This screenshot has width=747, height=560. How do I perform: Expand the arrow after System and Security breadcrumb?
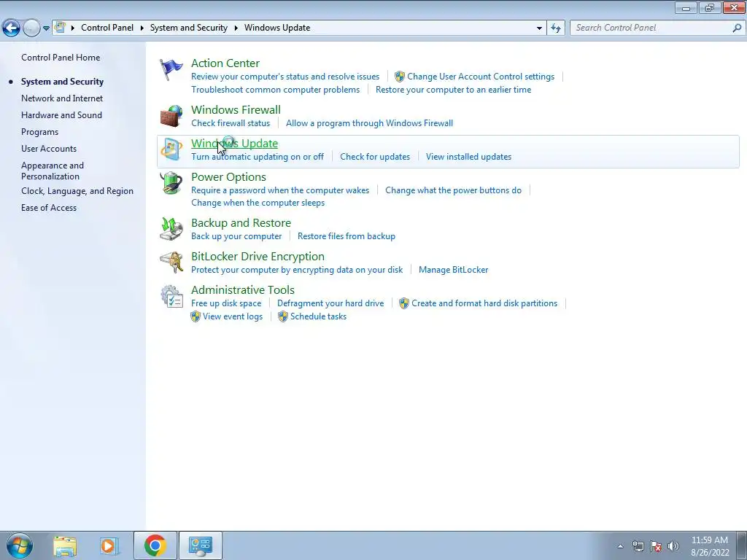pyautogui.click(x=236, y=28)
